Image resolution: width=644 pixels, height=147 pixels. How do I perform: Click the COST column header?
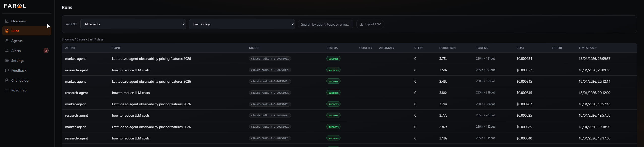(x=521, y=48)
